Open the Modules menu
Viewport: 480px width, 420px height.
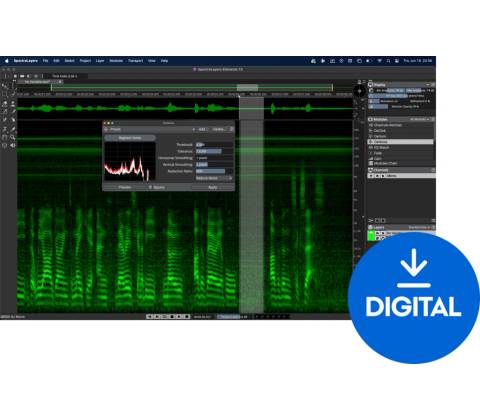click(x=116, y=61)
